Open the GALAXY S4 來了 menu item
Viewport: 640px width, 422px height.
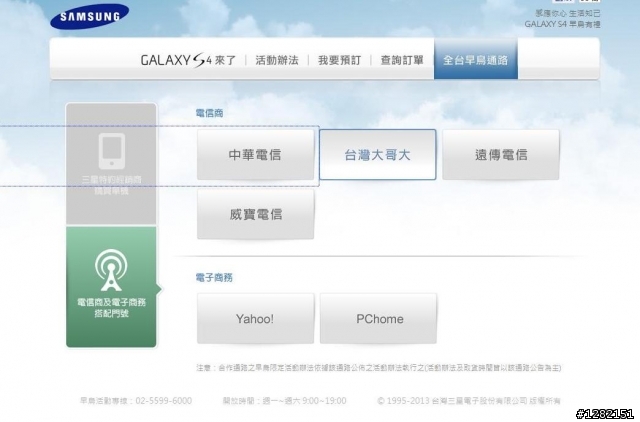pyautogui.click(x=189, y=60)
